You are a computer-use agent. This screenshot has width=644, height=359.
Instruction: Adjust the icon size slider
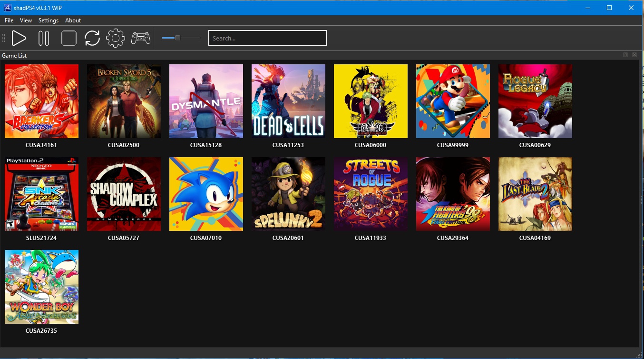coord(177,38)
